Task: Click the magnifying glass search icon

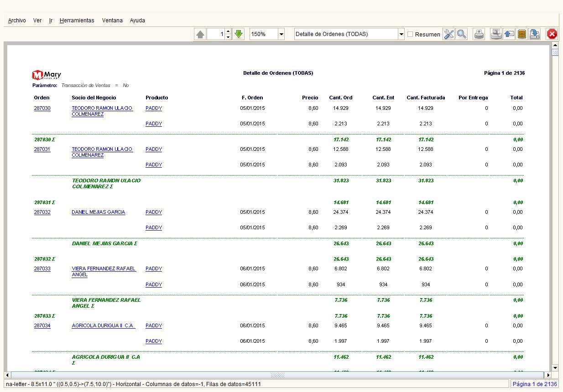Action: click(461, 34)
